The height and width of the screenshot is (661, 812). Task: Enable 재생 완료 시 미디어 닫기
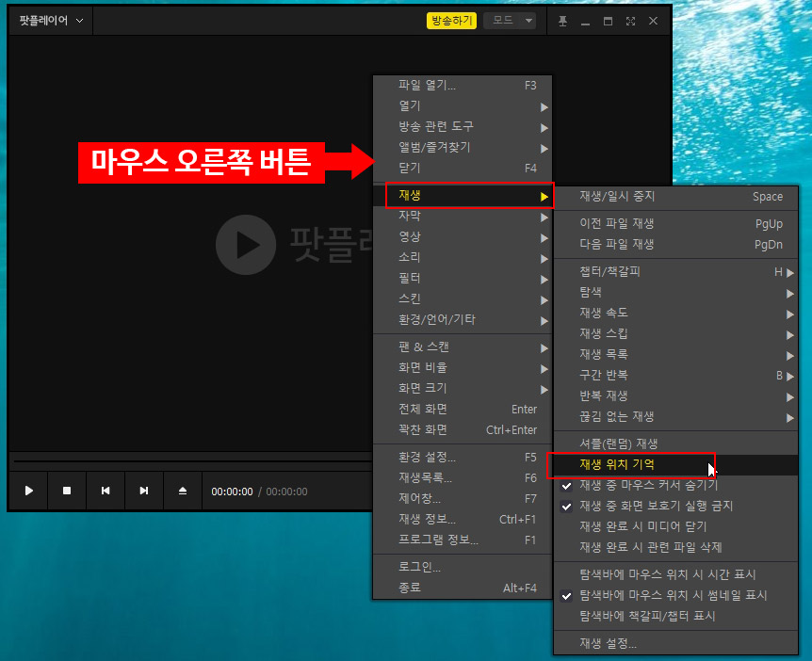(x=675, y=527)
